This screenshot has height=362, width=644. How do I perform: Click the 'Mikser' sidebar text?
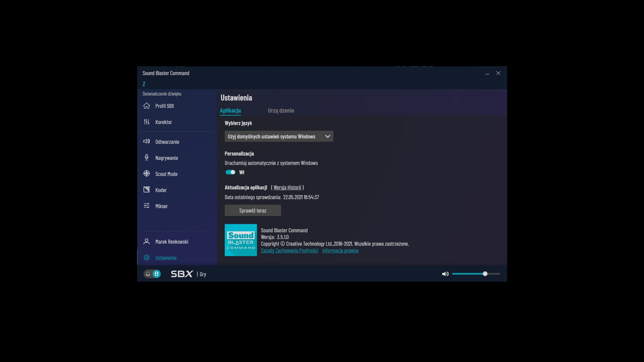162,206
